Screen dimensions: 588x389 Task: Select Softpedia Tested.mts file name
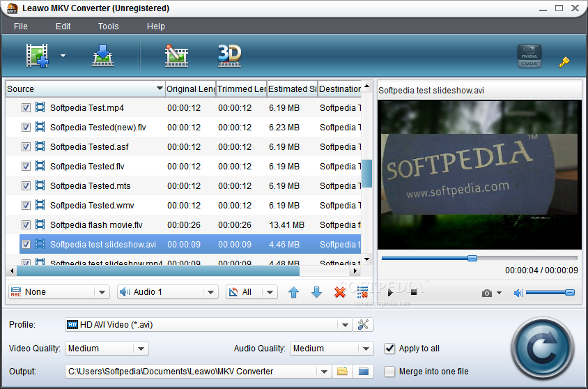click(x=91, y=186)
